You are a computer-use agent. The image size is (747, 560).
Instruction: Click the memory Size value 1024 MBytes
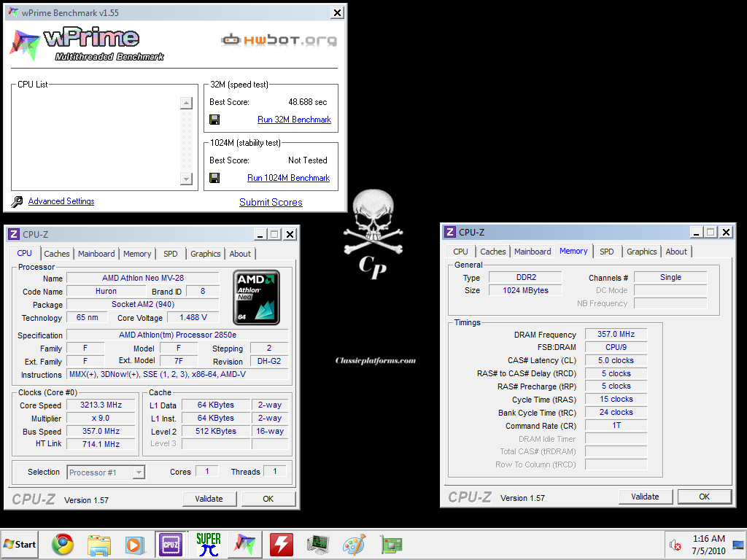[525, 290]
